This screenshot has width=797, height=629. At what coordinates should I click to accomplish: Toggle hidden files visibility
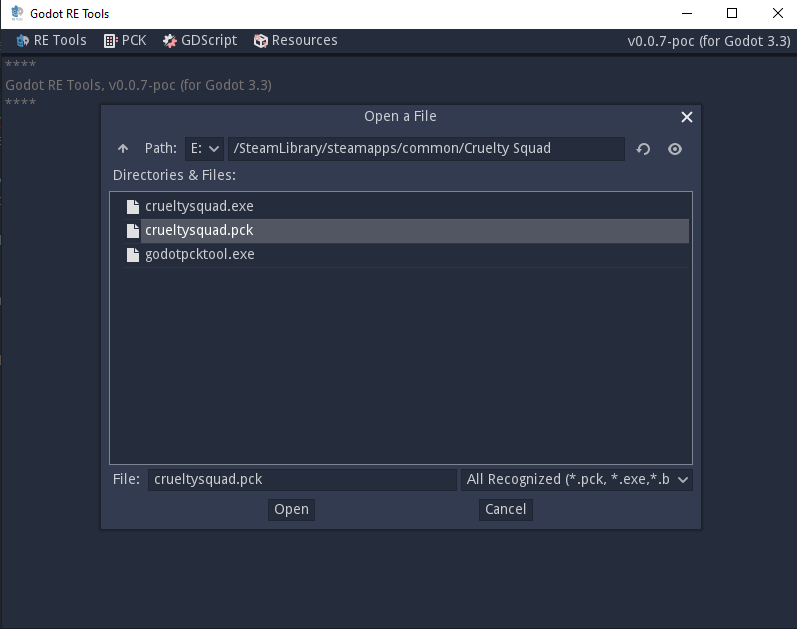(x=675, y=149)
